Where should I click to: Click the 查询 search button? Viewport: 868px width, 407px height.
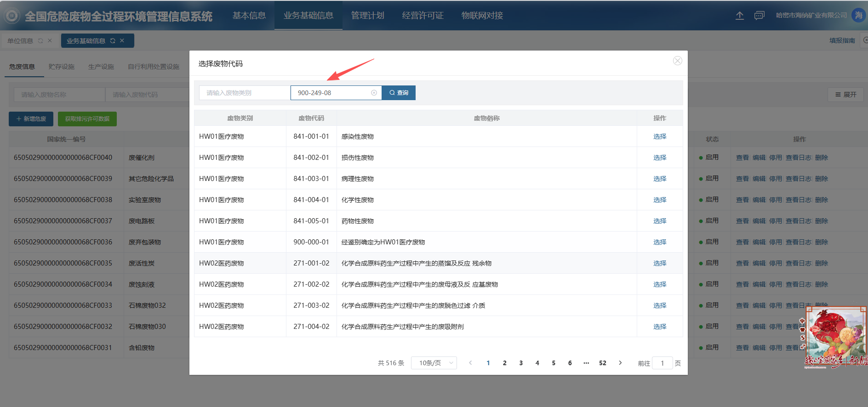tap(399, 93)
